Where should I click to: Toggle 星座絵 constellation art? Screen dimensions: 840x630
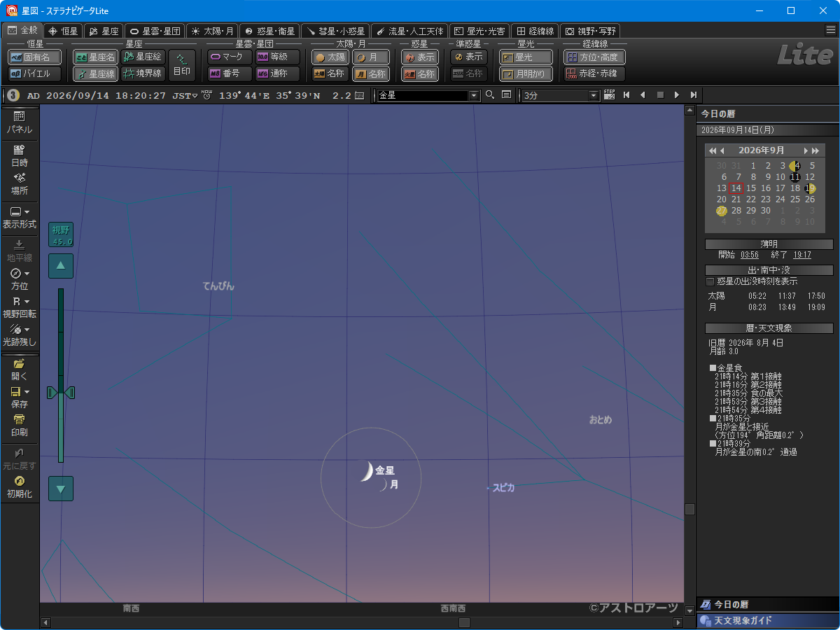coord(143,57)
